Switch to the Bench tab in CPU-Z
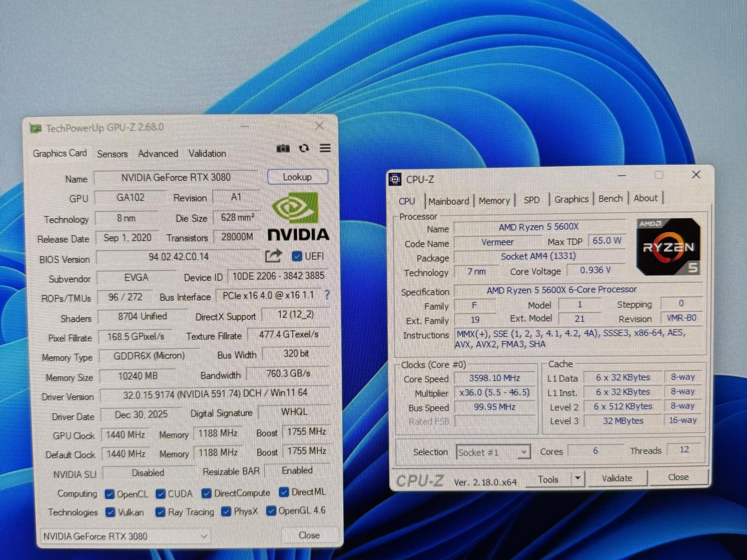The height and width of the screenshot is (560, 747). click(610, 199)
